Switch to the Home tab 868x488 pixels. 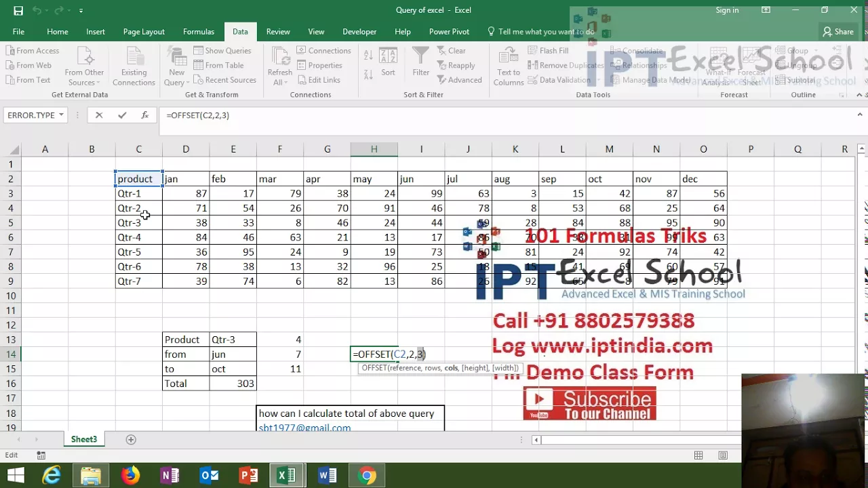pyautogui.click(x=58, y=32)
